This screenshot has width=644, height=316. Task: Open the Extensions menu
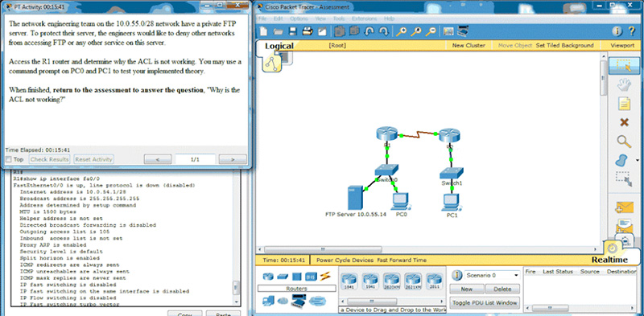[365, 18]
